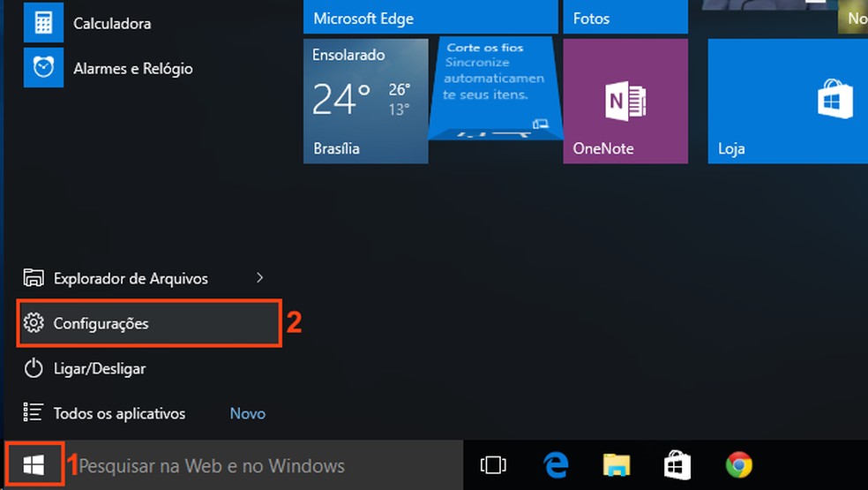Open Task View from the taskbar

click(x=493, y=464)
